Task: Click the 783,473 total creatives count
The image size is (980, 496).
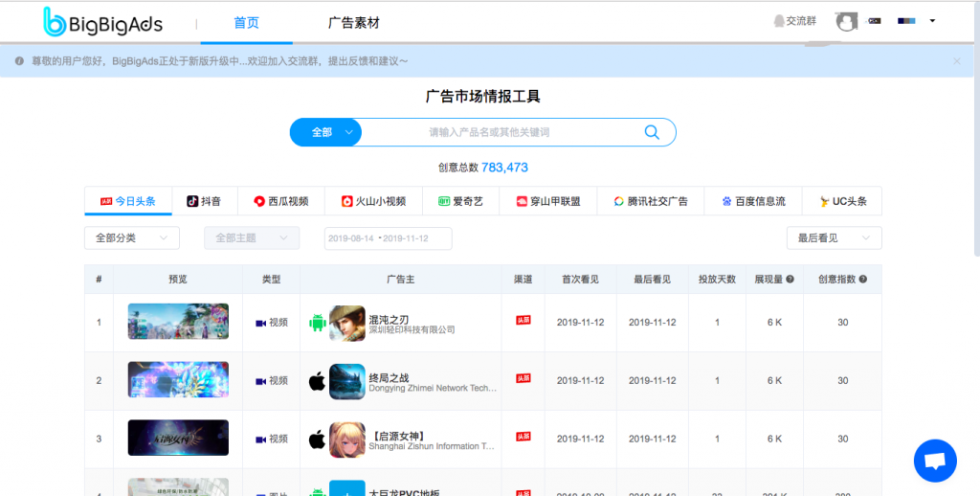Action: click(504, 168)
